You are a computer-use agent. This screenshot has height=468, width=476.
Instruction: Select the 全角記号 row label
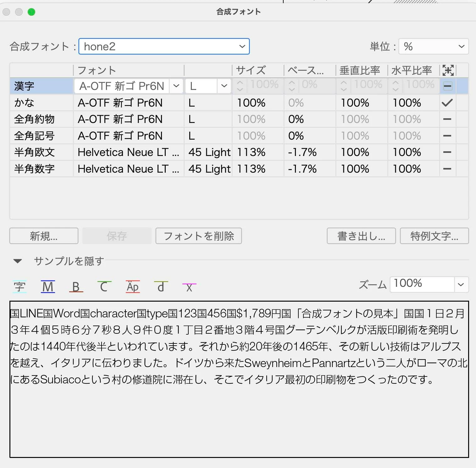tap(34, 136)
